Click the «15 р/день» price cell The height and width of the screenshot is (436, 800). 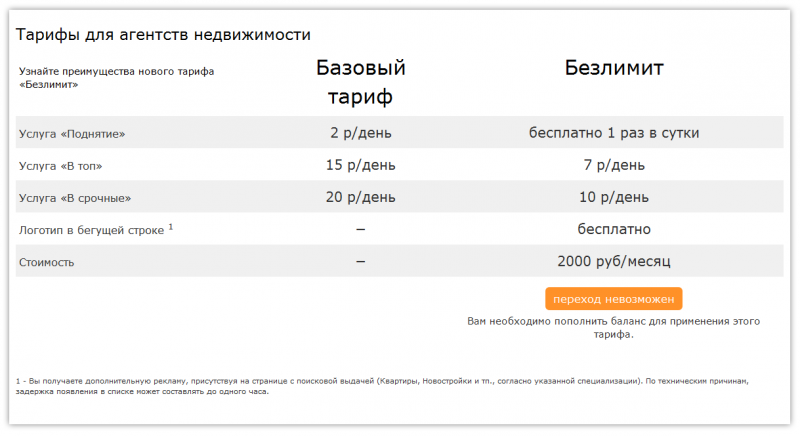pyautogui.click(x=360, y=164)
